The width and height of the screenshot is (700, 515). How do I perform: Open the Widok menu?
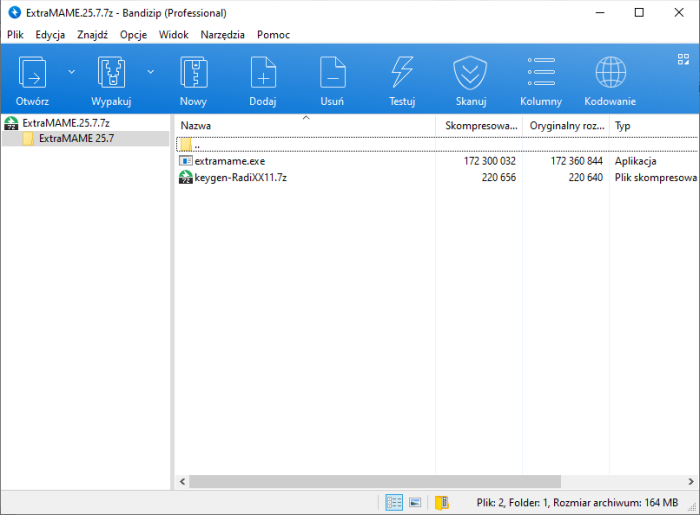174,35
